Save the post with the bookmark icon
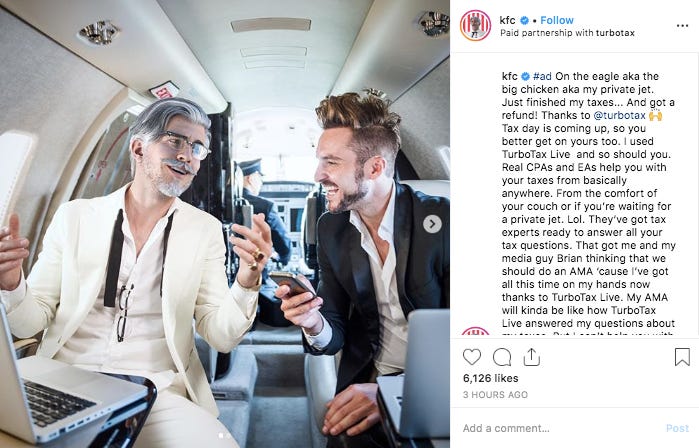The height and width of the screenshot is (448, 699). tap(682, 357)
